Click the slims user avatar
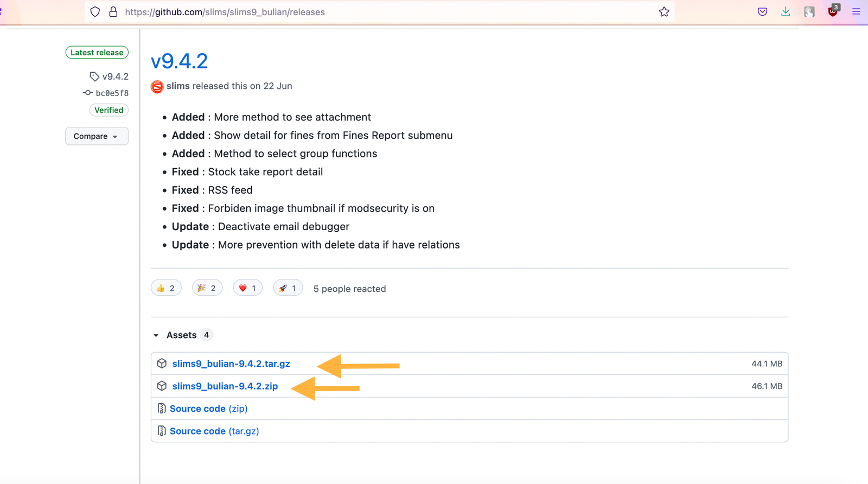Viewport: 868px width, 484px height. [x=157, y=86]
